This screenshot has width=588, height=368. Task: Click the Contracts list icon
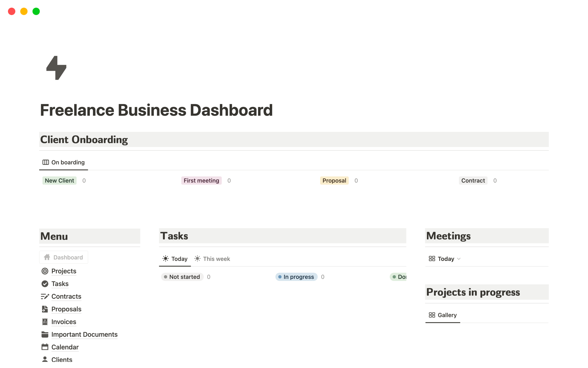point(45,296)
